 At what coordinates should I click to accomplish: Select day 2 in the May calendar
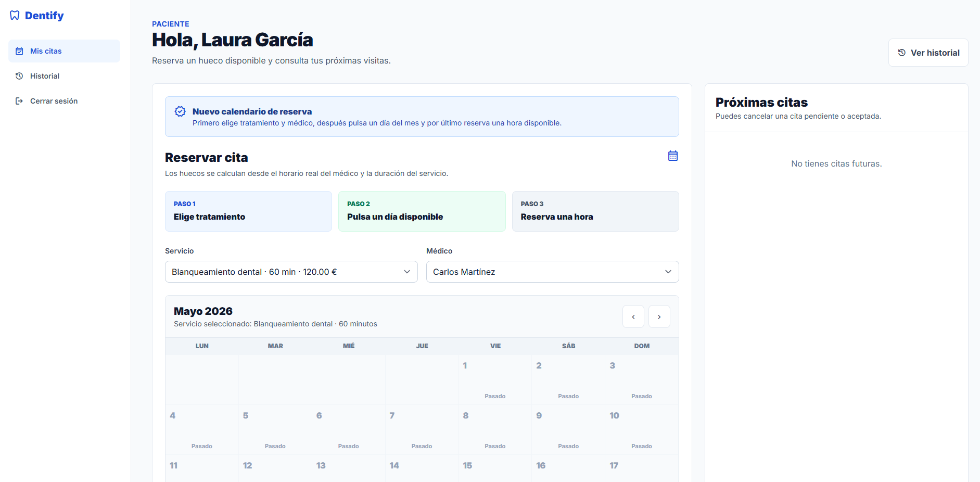[x=568, y=380]
